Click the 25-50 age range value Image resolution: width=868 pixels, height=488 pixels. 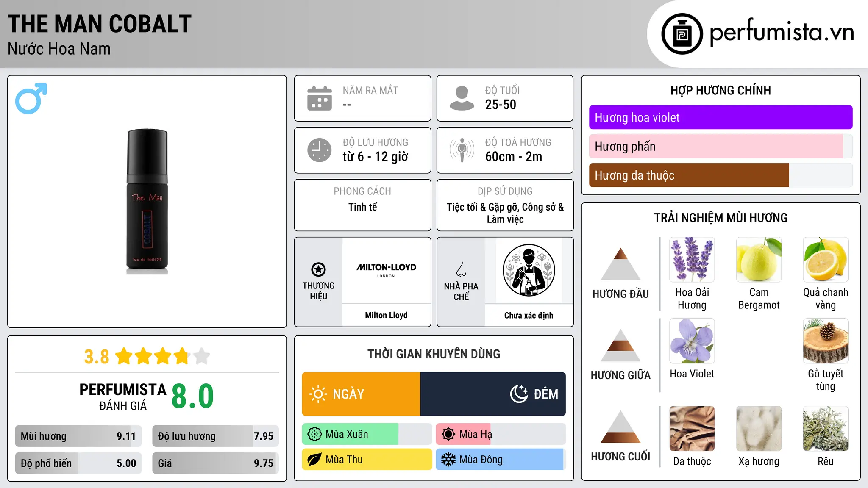click(x=501, y=105)
